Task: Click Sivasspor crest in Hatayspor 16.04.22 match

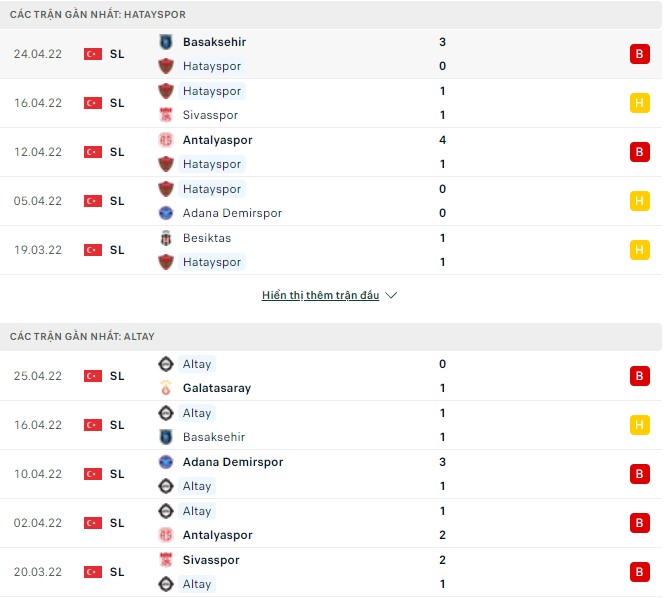Action: pyautogui.click(x=166, y=115)
